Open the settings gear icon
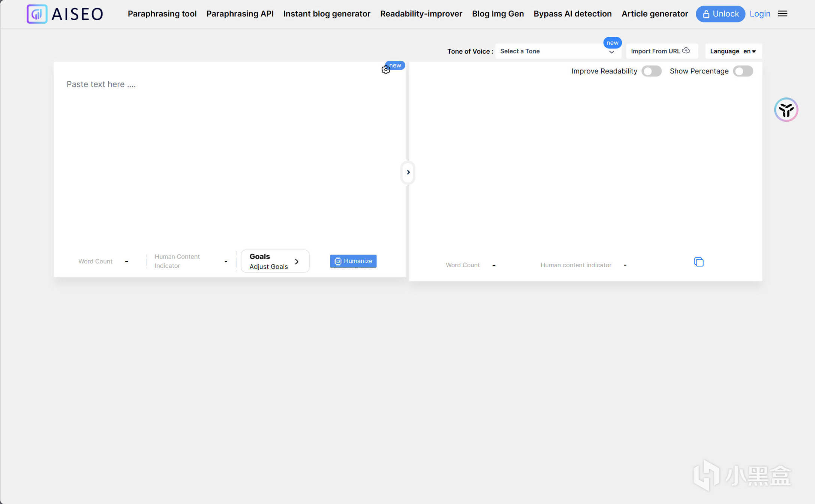815x504 pixels. pyautogui.click(x=385, y=70)
